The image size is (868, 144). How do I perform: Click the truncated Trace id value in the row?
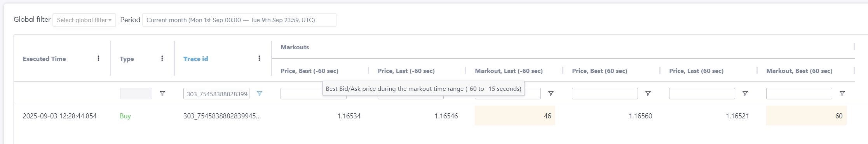222,116
